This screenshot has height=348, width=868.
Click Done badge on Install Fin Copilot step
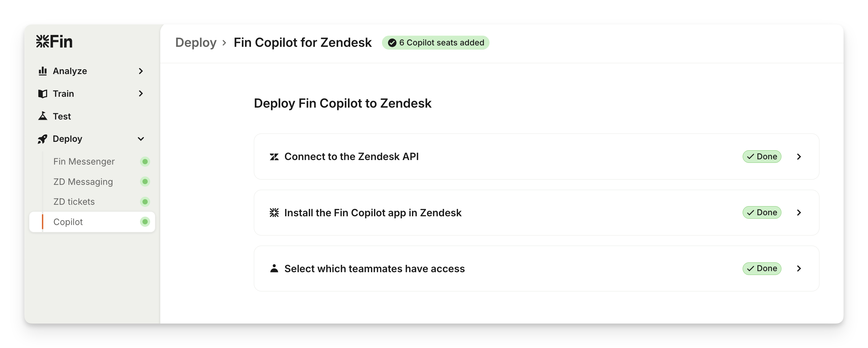pyautogui.click(x=762, y=212)
